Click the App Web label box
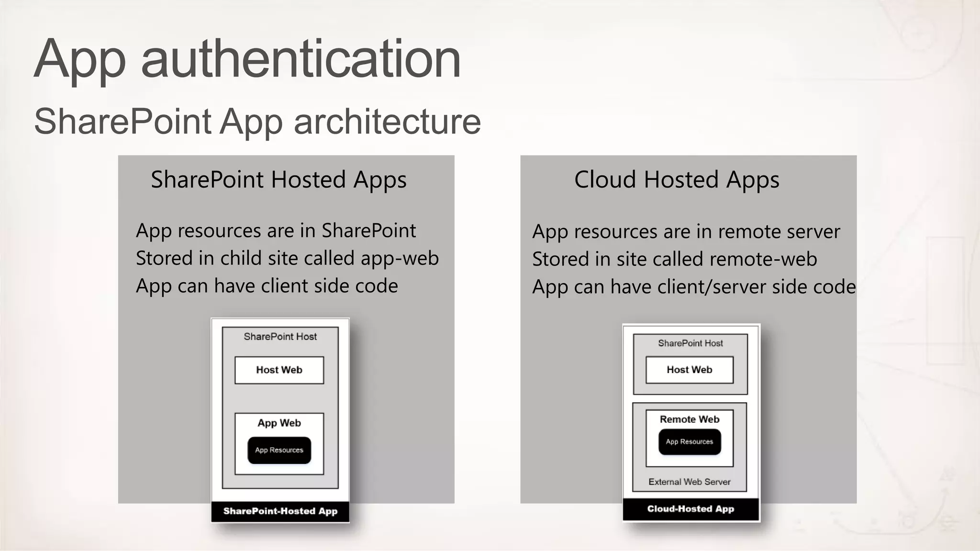 [279, 423]
